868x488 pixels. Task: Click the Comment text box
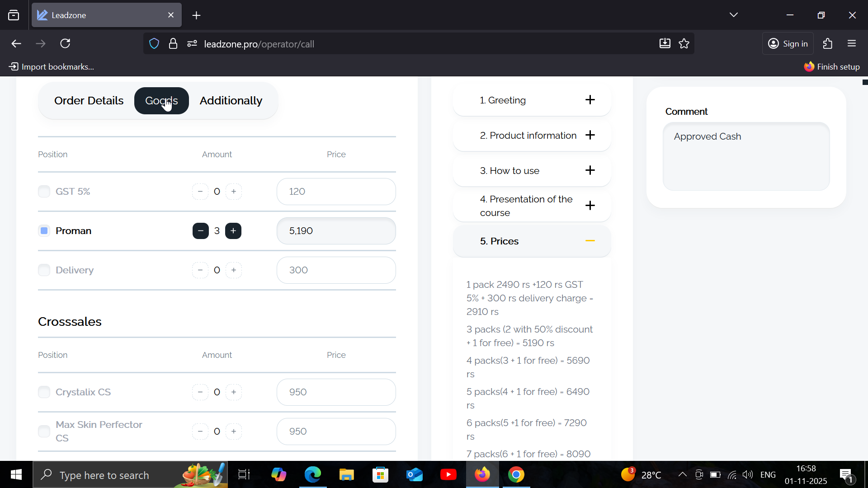tap(746, 156)
